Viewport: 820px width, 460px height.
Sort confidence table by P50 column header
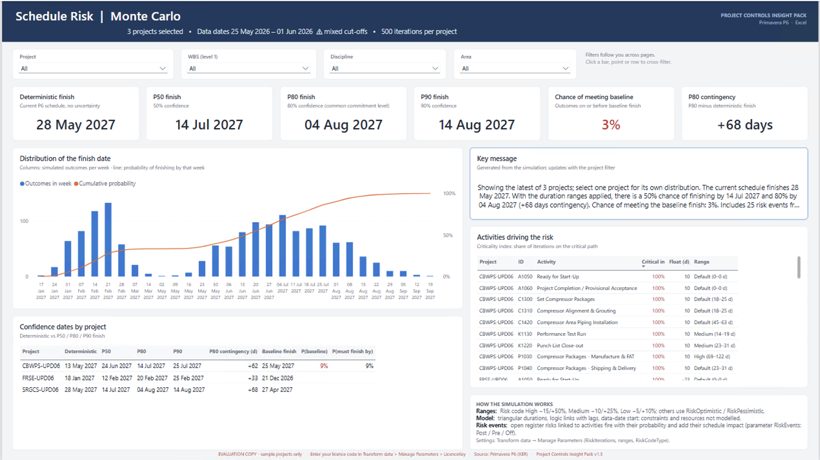click(x=106, y=352)
